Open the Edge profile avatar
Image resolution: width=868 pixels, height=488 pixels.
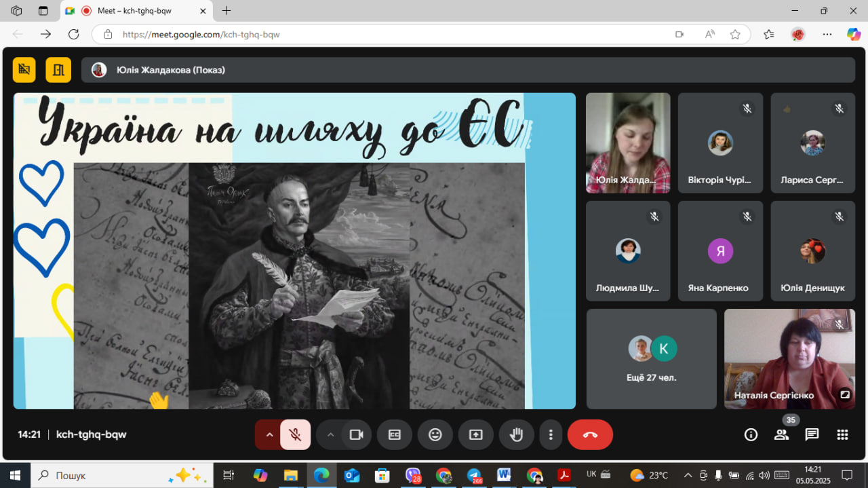point(797,34)
